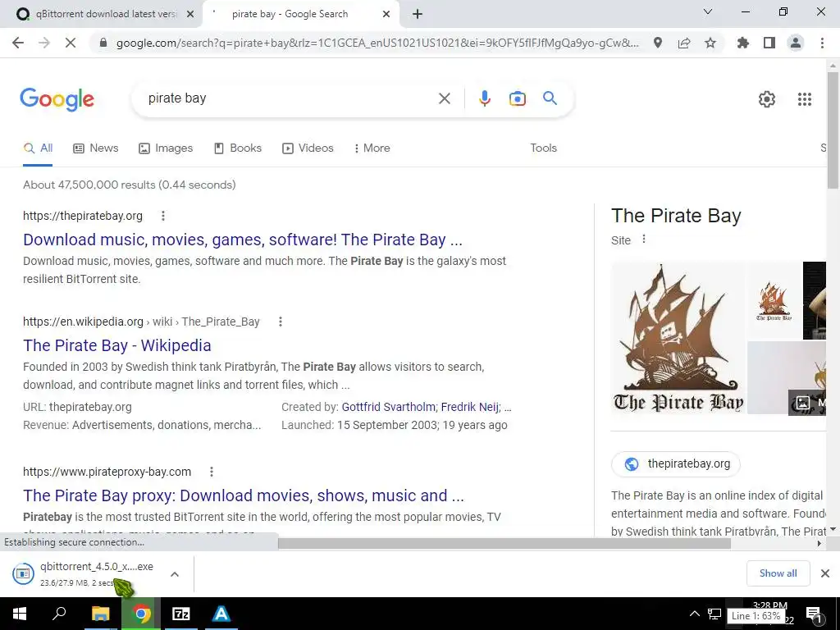Screen dimensions: 840x630
Task: Open Google quick settings gear
Action: (x=767, y=99)
